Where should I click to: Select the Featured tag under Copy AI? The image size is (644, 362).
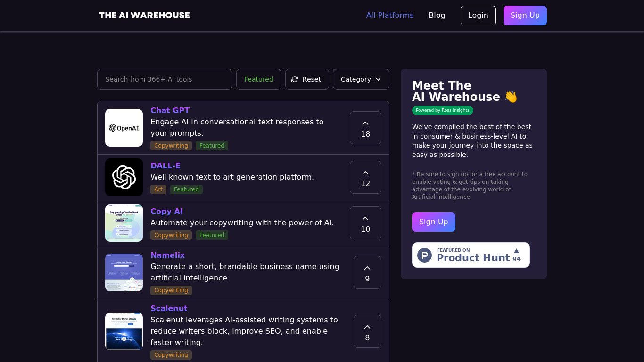(x=212, y=235)
